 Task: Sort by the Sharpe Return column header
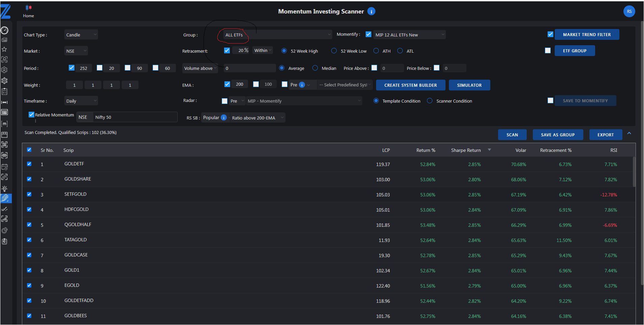[466, 150]
